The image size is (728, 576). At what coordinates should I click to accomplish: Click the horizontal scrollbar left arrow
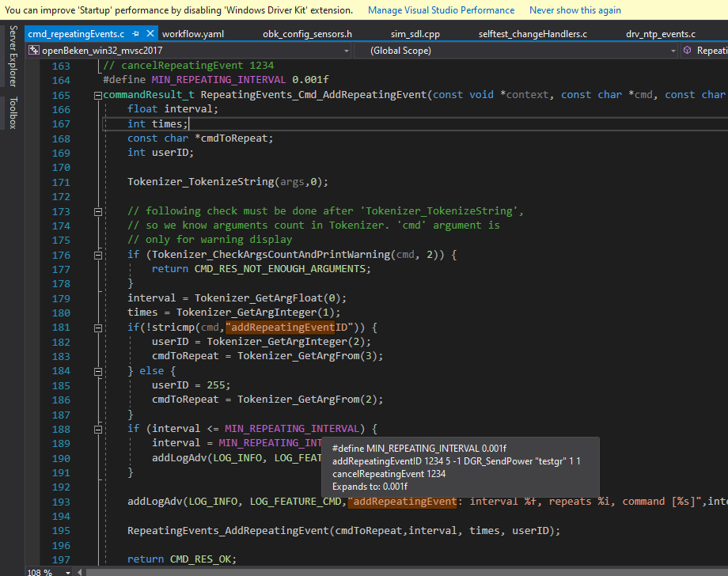point(80,573)
